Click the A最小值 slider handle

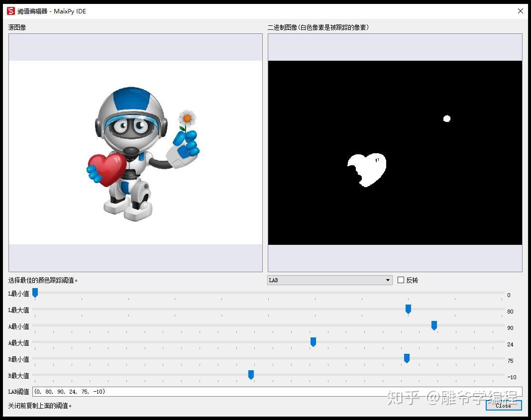433,326
